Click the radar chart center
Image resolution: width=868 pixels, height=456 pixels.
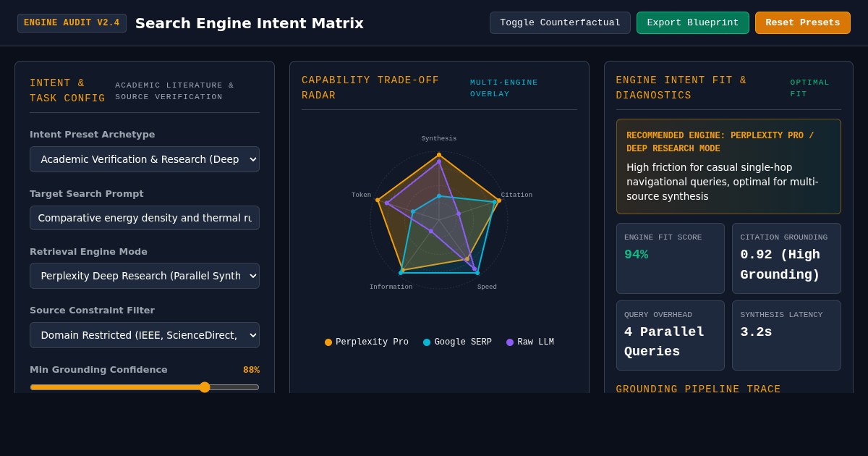pos(439,220)
